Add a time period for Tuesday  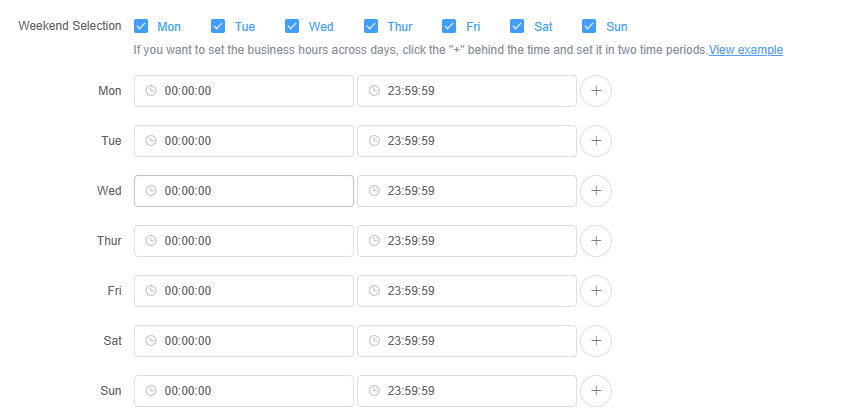(596, 141)
